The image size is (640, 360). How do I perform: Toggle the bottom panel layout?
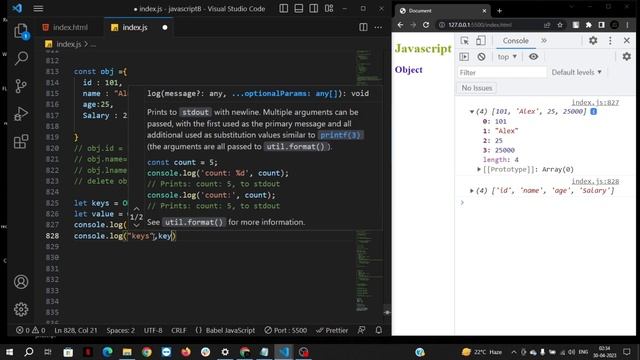[299, 9]
